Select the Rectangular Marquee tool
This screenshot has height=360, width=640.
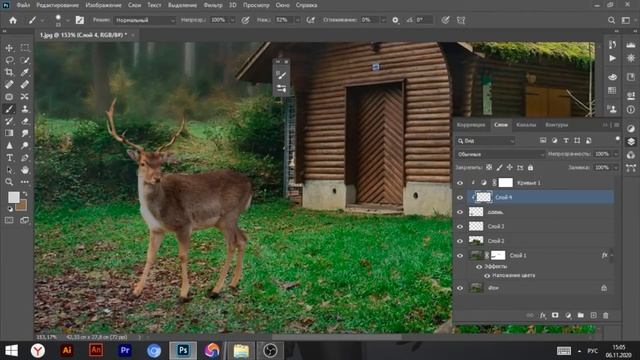25,48
